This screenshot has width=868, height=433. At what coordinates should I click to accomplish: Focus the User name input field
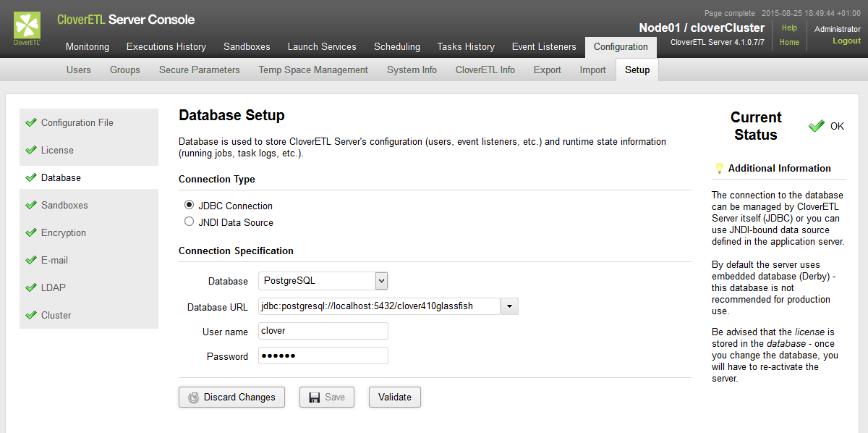[323, 331]
